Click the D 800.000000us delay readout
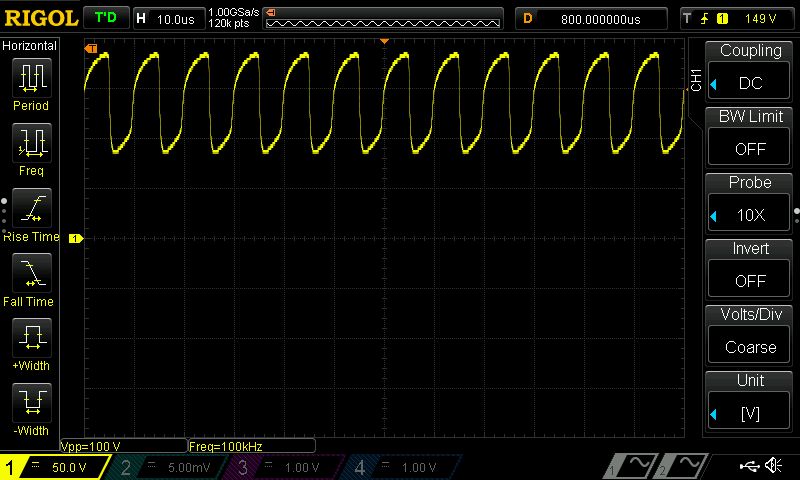The width and height of the screenshot is (800, 480). (591, 19)
